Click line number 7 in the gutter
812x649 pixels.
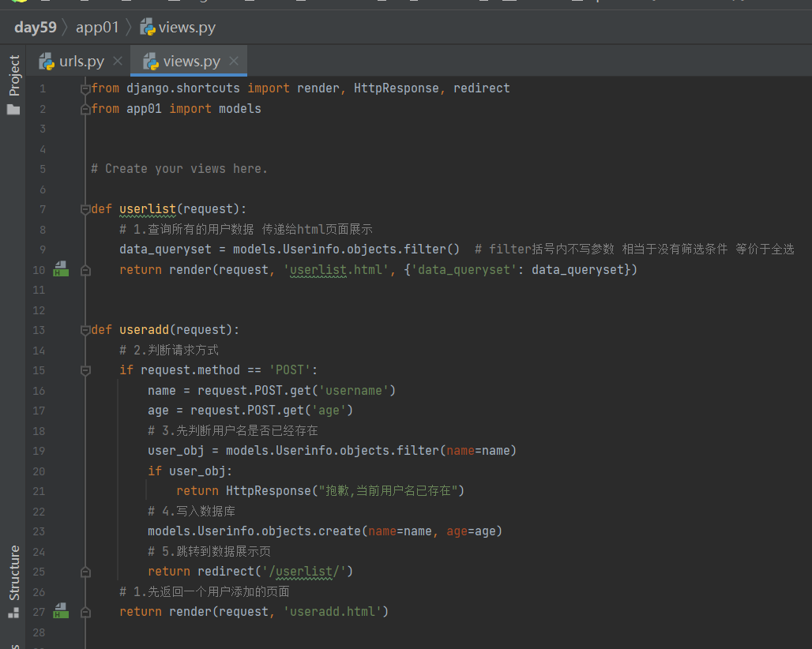point(43,209)
